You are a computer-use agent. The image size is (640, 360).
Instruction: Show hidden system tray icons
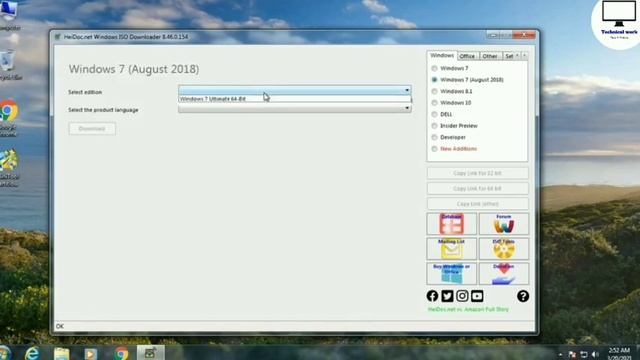coord(560,355)
